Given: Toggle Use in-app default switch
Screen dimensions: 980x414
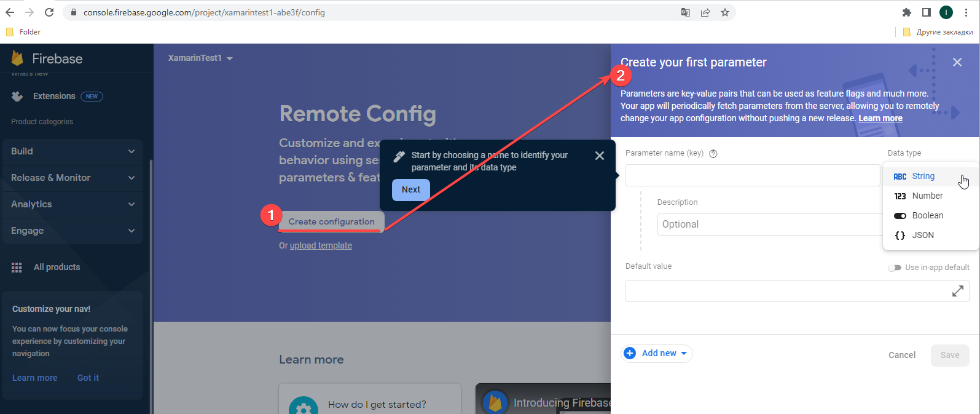Looking at the screenshot, I should (x=895, y=268).
